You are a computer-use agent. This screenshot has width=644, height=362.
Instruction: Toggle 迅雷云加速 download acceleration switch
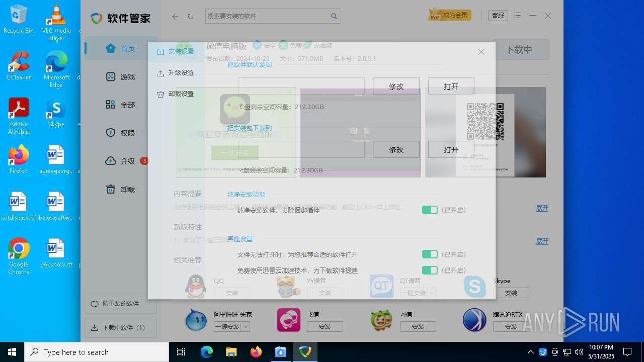tap(430, 270)
